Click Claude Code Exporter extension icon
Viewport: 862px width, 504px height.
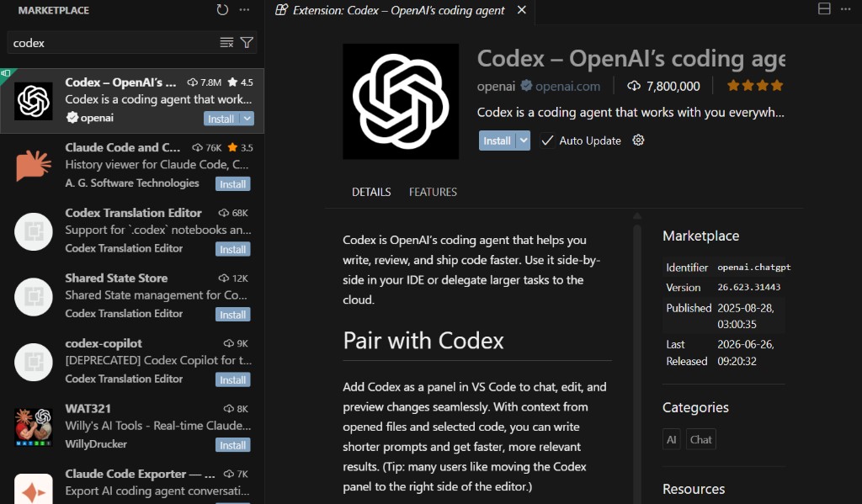pyautogui.click(x=34, y=489)
